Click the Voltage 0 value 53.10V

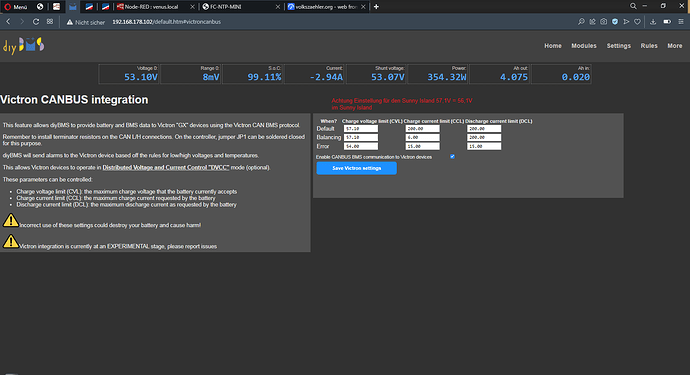[x=141, y=77]
